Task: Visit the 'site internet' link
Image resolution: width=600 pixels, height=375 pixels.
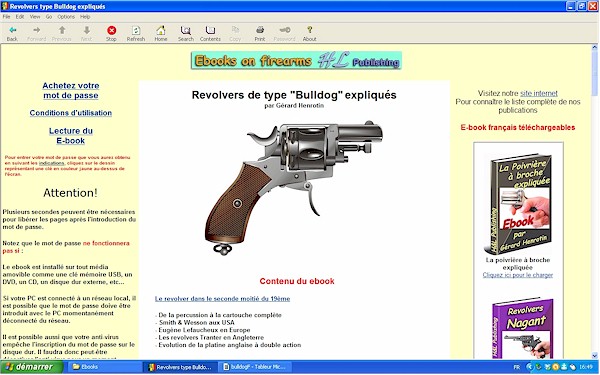Action: [539, 93]
